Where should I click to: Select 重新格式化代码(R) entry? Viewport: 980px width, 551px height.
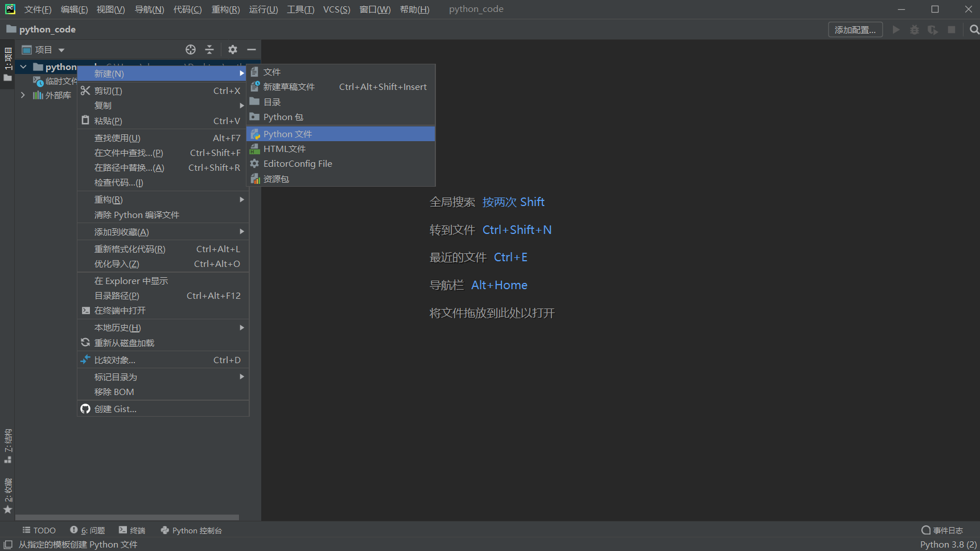(163, 249)
